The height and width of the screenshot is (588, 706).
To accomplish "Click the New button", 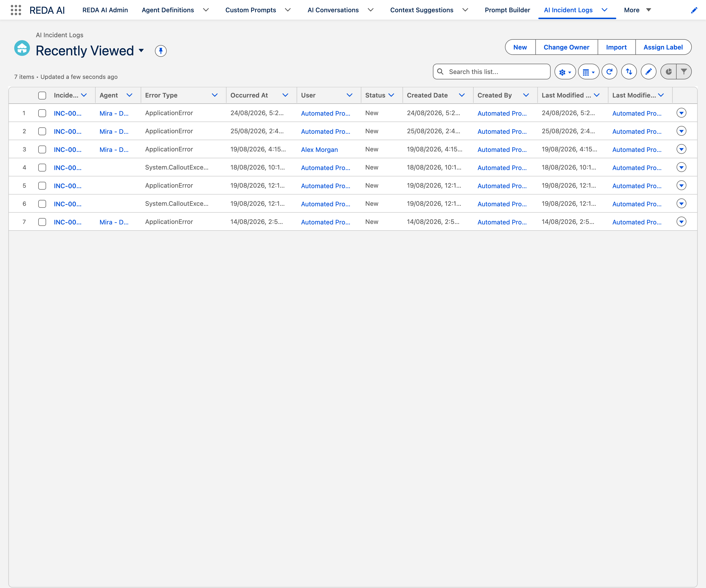I will (x=520, y=47).
